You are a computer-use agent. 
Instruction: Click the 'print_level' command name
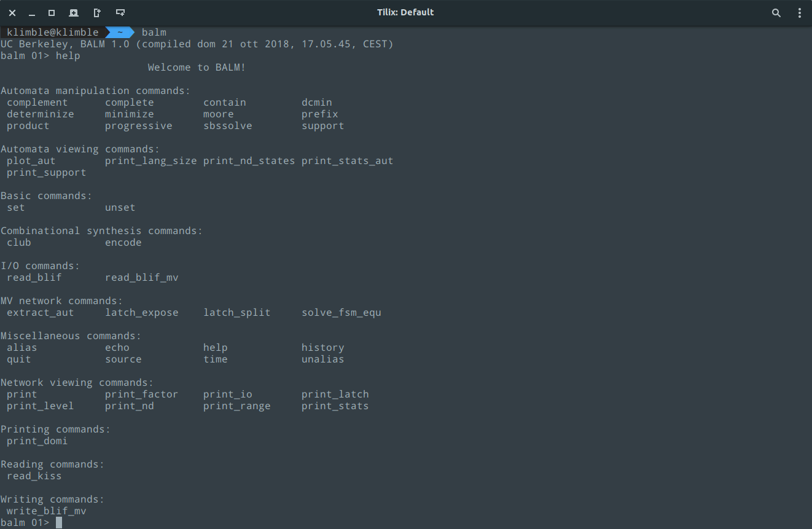tap(41, 406)
